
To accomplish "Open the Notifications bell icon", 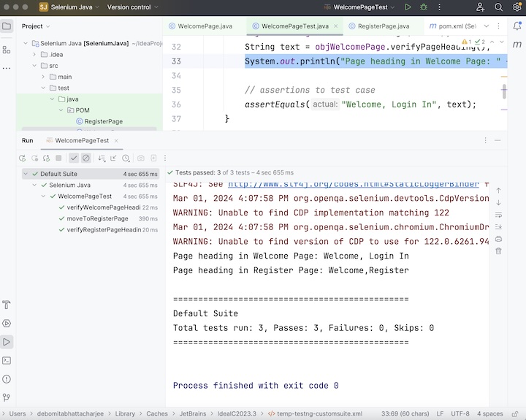I will click(x=517, y=26).
